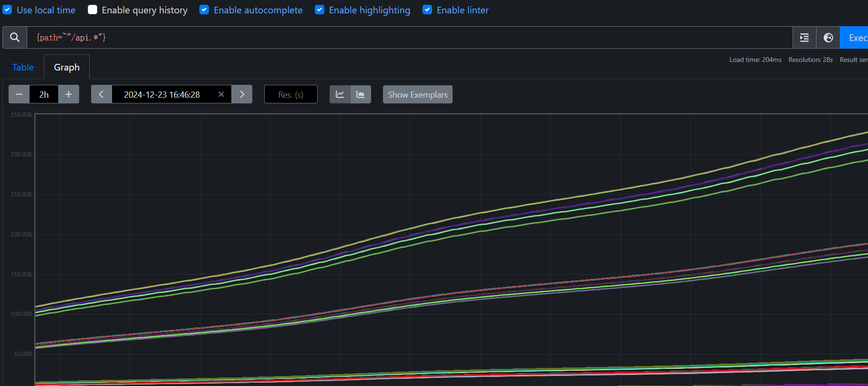
Task: Toggle the Use local time checkbox
Action: (x=8, y=10)
